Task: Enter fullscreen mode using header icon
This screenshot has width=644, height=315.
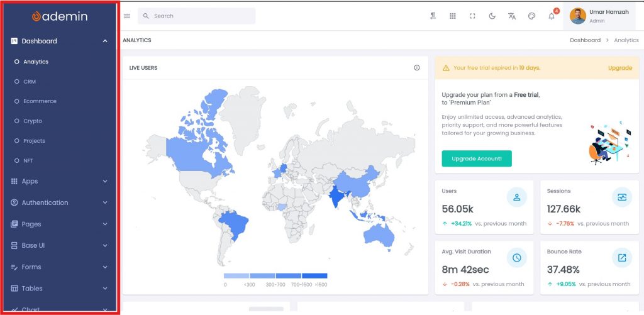Action: coord(472,16)
